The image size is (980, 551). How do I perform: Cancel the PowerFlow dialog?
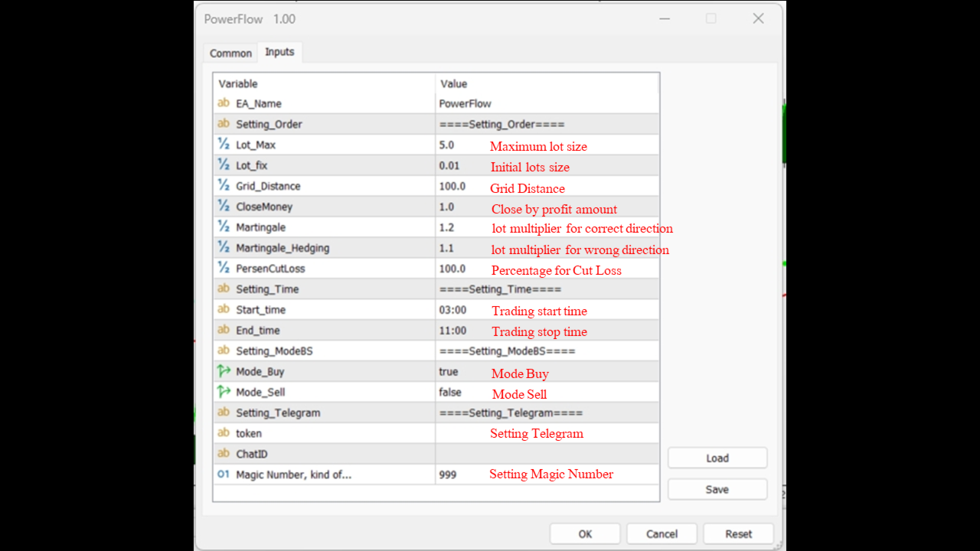(661, 534)
